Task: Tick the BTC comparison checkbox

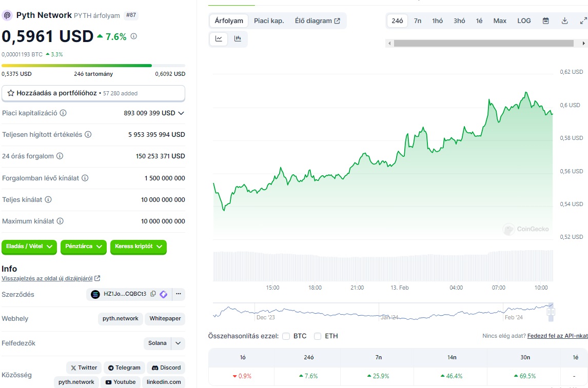Action: (286, 336)
